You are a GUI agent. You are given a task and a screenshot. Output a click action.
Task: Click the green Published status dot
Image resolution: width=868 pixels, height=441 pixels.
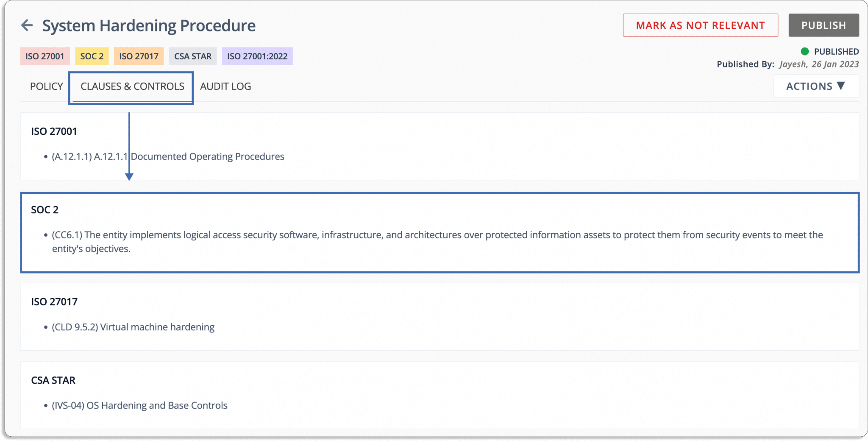pyautogui.click(x=804, y=51)
